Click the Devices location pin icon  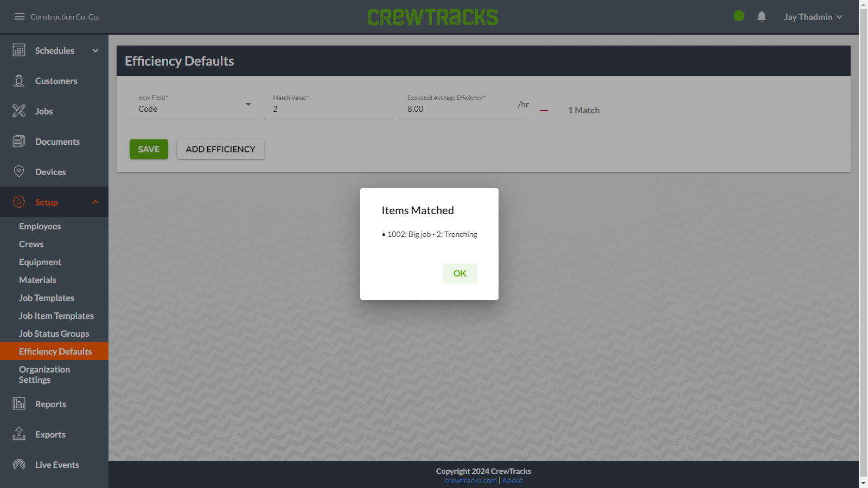19,172
